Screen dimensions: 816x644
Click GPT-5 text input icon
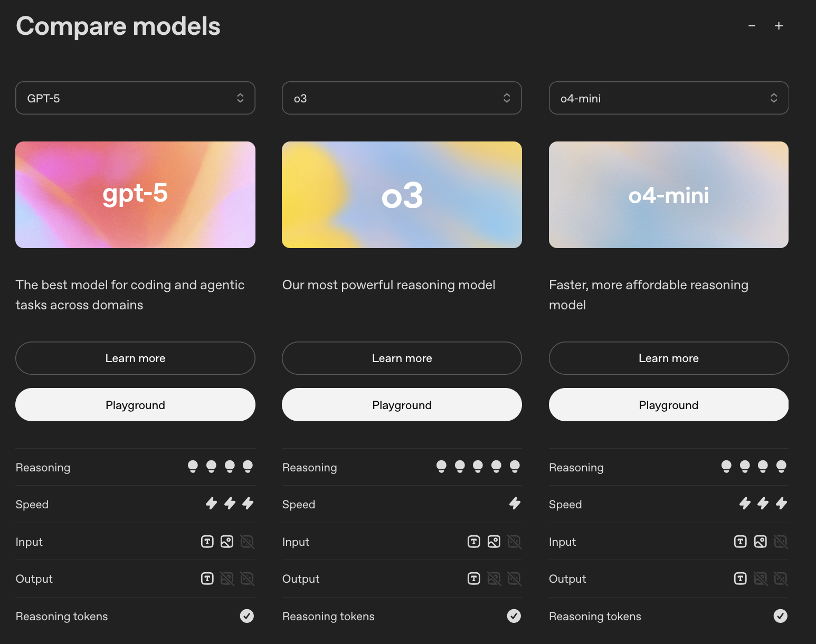(207, 542)
